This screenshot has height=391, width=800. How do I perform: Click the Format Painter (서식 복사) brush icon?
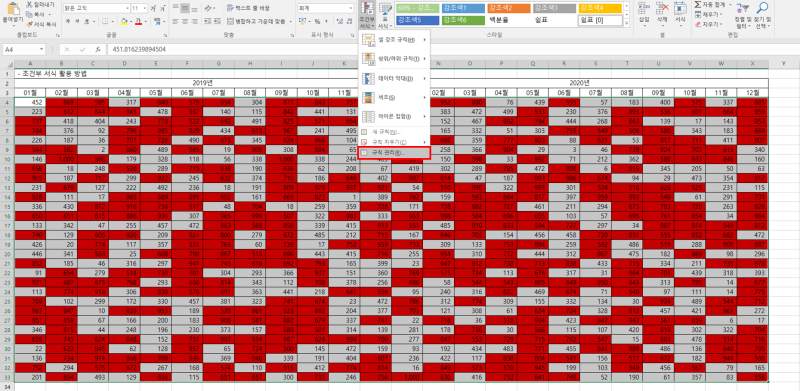click(29, 24)
